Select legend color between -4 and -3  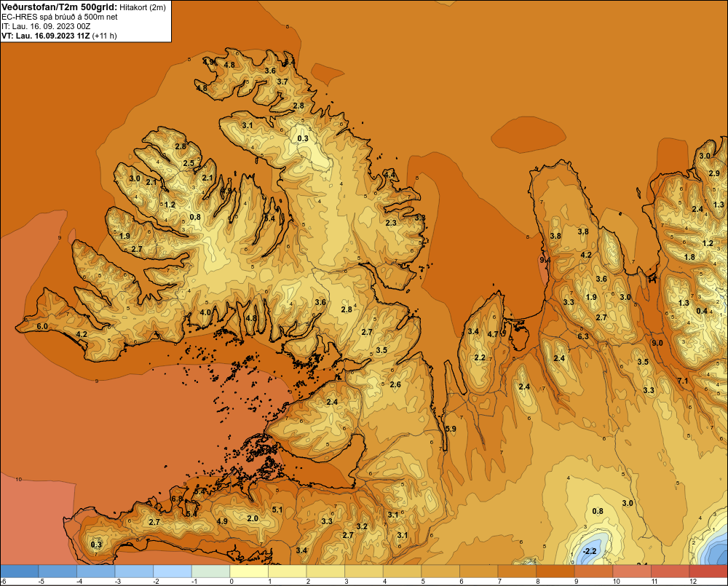[x=95, y=571]
